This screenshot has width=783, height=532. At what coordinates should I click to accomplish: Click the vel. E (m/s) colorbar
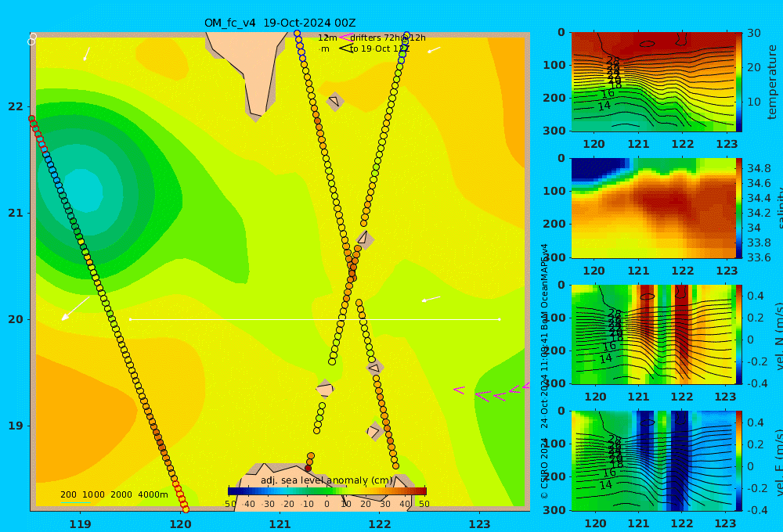(739, 461)
